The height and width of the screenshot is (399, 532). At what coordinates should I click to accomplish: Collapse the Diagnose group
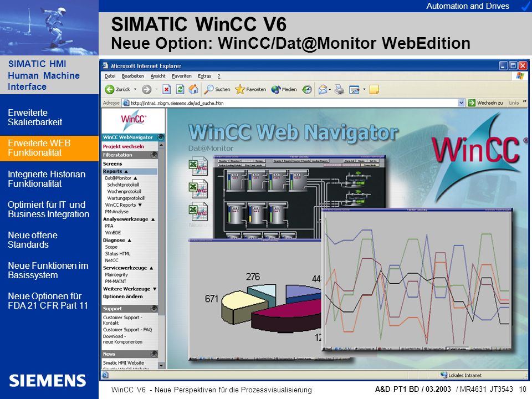coord(129,240)
